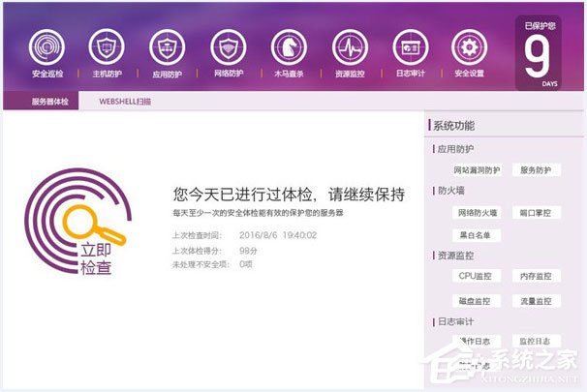Click the 已保护您 9 DAYS badge
Image resolution: width=587 pixels, height=392 pixels.
540,53
